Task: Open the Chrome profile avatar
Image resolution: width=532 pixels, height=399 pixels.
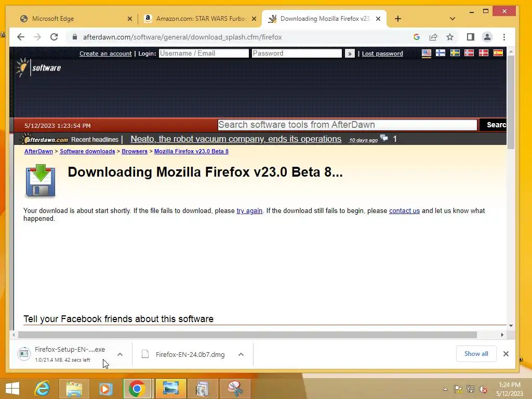Action: [x=487, y=37]
